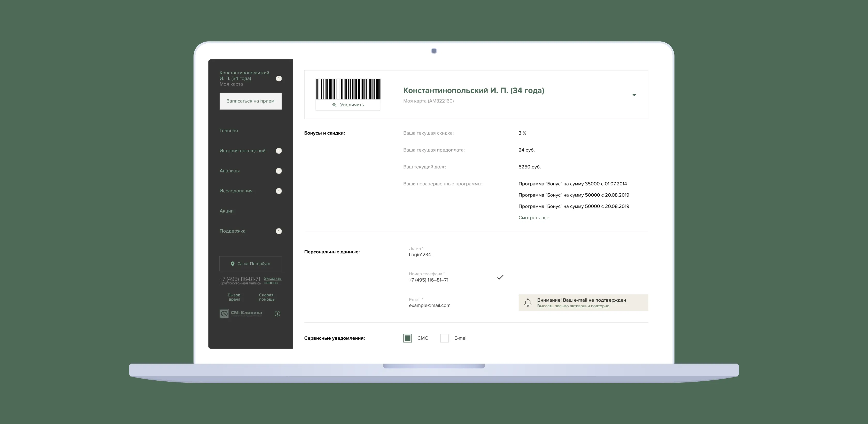
Task: Click the program entry dated 01.07.2014
Action: click(572, 184)
